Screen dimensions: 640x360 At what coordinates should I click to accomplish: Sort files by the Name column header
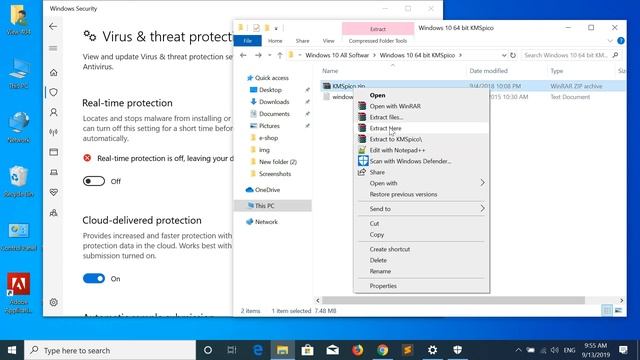pyautogui.click(x=330, y=71)
